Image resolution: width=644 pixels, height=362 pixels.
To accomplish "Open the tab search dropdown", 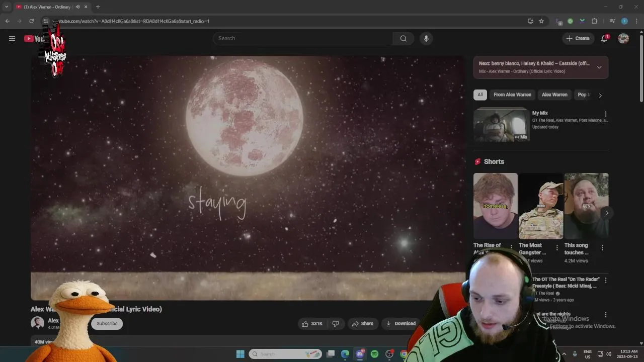I will click(7, 7).
